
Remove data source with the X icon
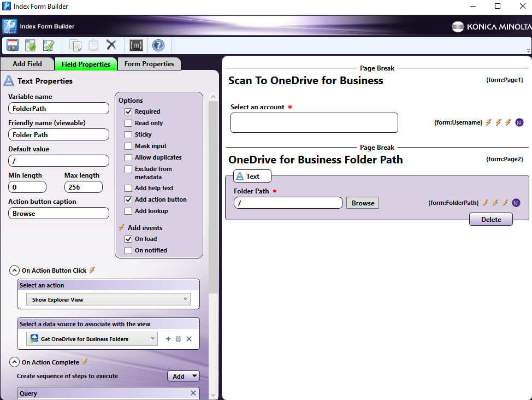pyautogui.click(x=189, y=339)
